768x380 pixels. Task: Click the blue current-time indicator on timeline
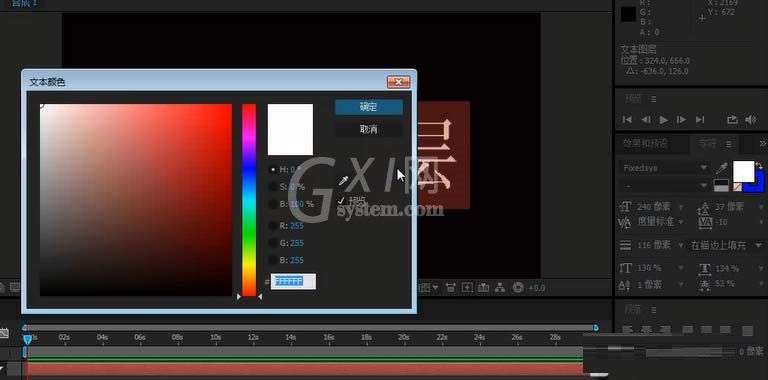(28, 339)
